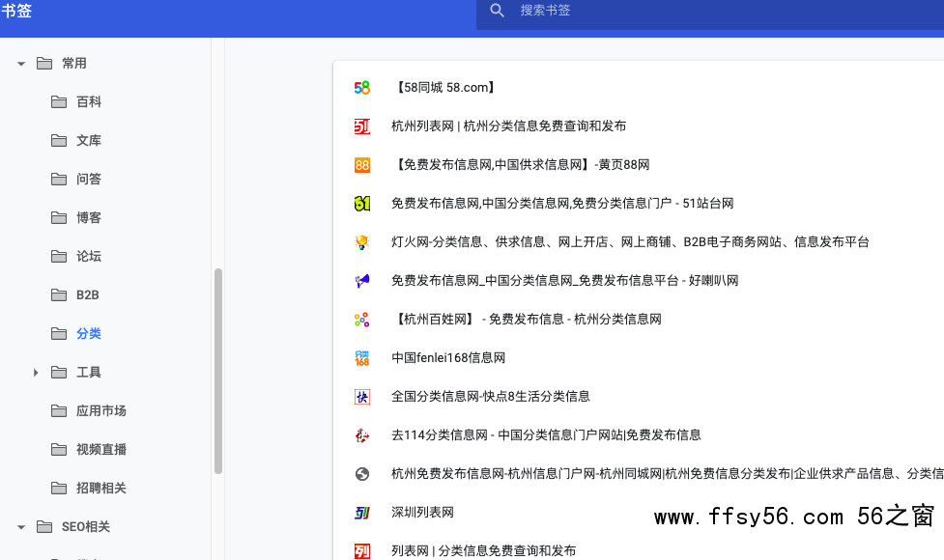Focus the 搜索书签 search field

click(710, 11)
